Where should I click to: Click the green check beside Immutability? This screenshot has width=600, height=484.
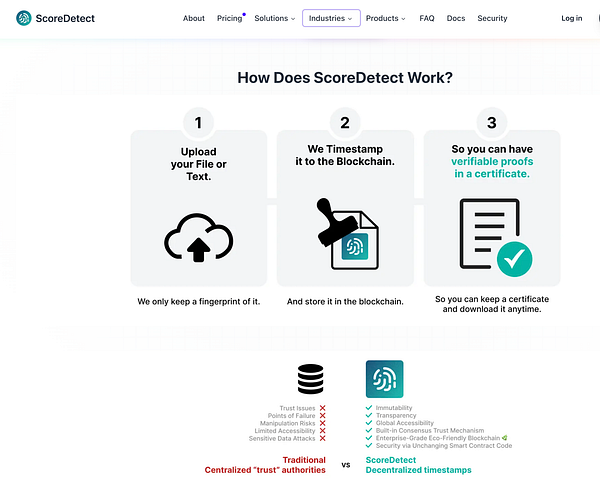click(369, 407)
